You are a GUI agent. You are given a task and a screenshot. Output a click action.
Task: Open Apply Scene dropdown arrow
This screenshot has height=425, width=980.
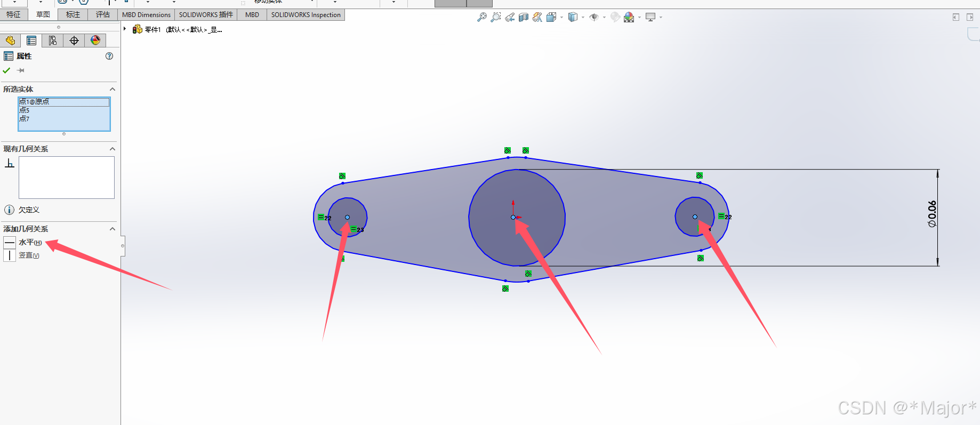tap(639, 18)
